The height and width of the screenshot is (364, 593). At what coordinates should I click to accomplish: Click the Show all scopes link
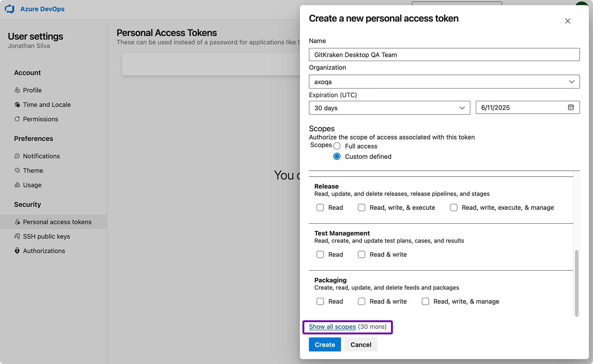[x=332, y=327]
